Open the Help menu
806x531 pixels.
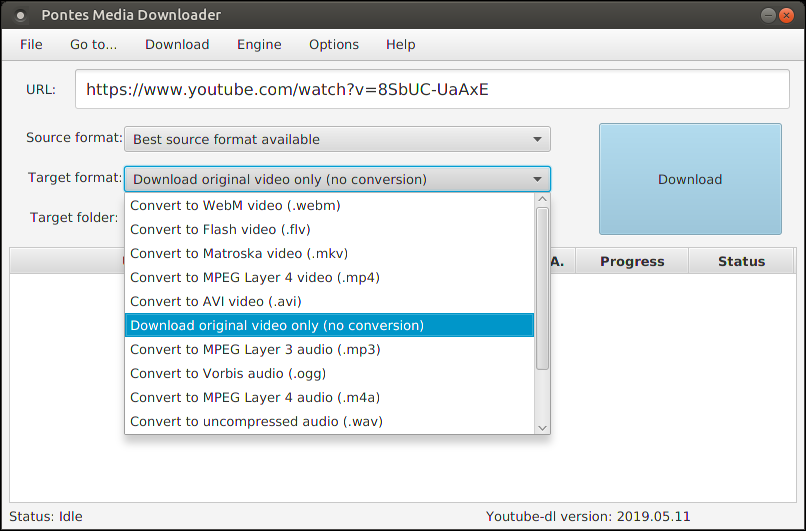click(x=400, y=44)
